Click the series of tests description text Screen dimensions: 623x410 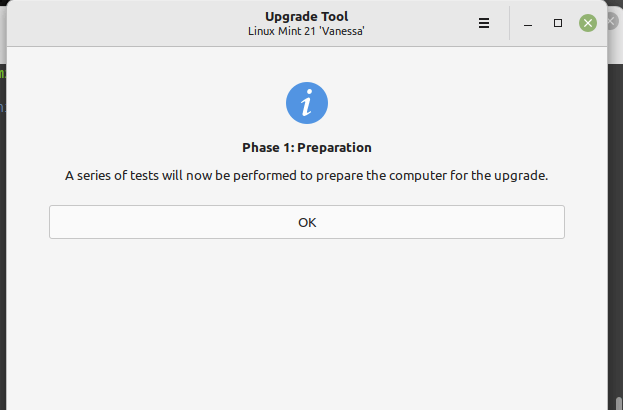pos(307,176)
